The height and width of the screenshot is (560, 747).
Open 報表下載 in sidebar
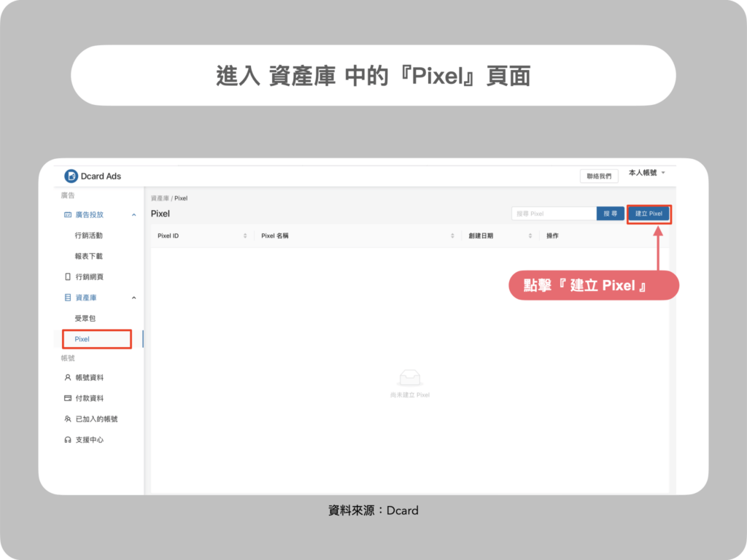88,256
